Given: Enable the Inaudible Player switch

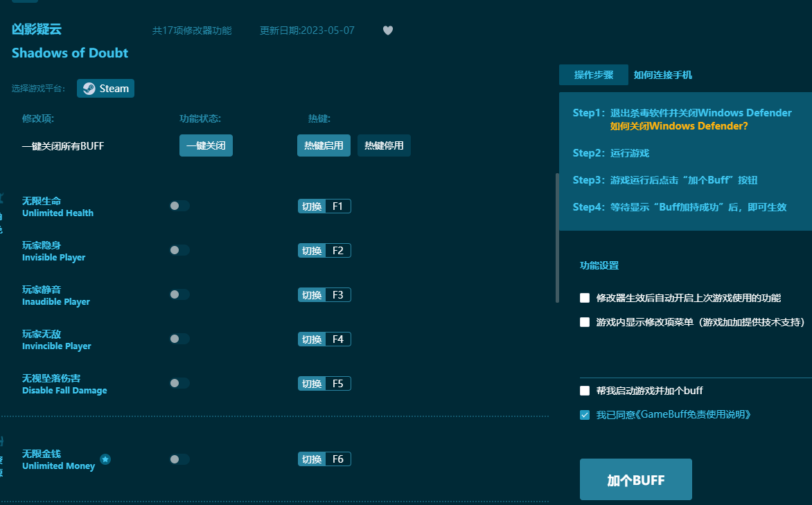Looking at the screenshot, I should 178,294.
